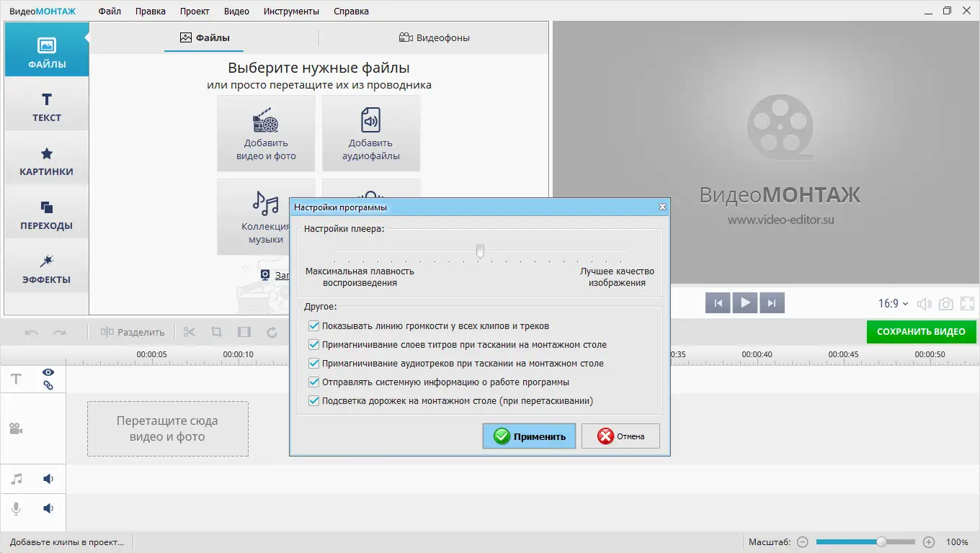Click the Отмена button
The height and width of the screenshot is (553, 980).
(x=620, y=436)
